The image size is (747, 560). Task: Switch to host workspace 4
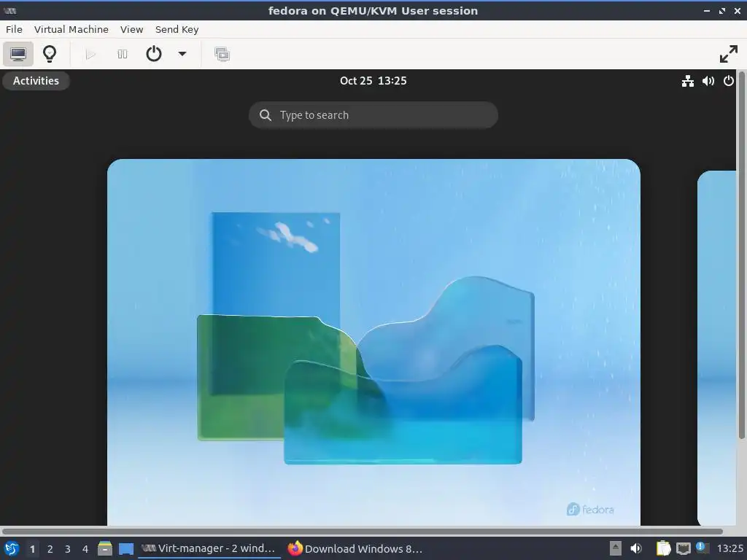tap(85, 549)
